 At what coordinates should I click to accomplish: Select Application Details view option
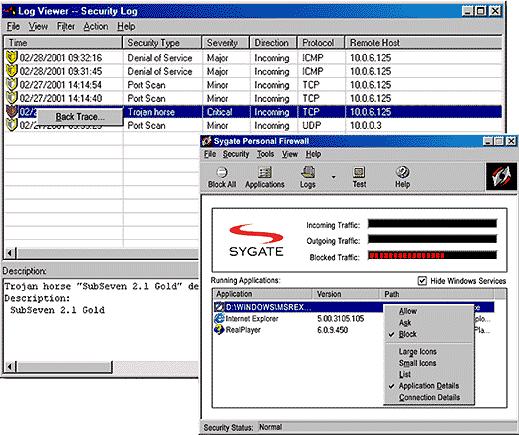point(429,386)
